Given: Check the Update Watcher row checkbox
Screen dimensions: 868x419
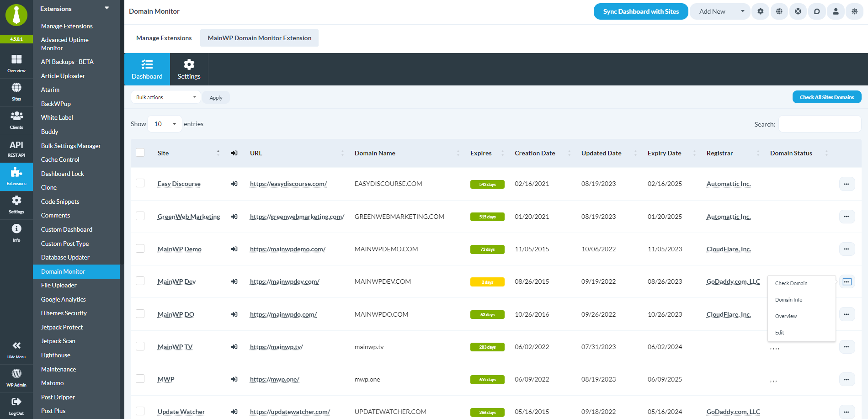Looking at the screenshot, I should tap(140, 411).
